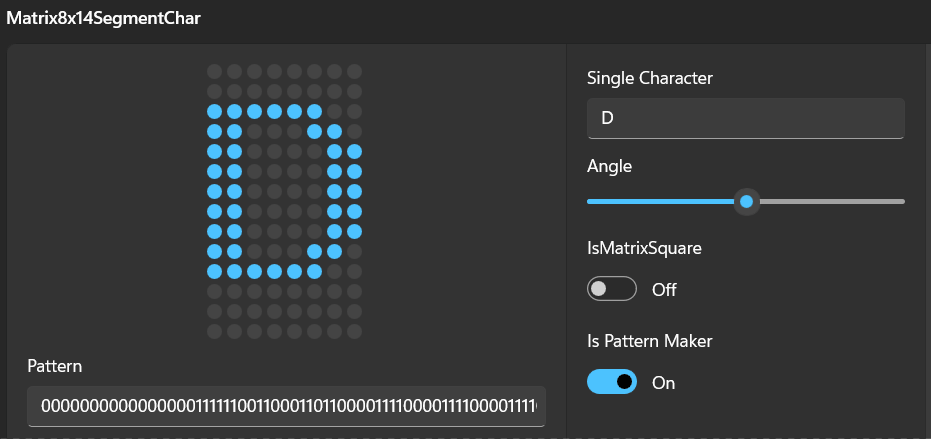
Task: Toggle the top-left dot of the matrix
Action: [x=214, y=72]
